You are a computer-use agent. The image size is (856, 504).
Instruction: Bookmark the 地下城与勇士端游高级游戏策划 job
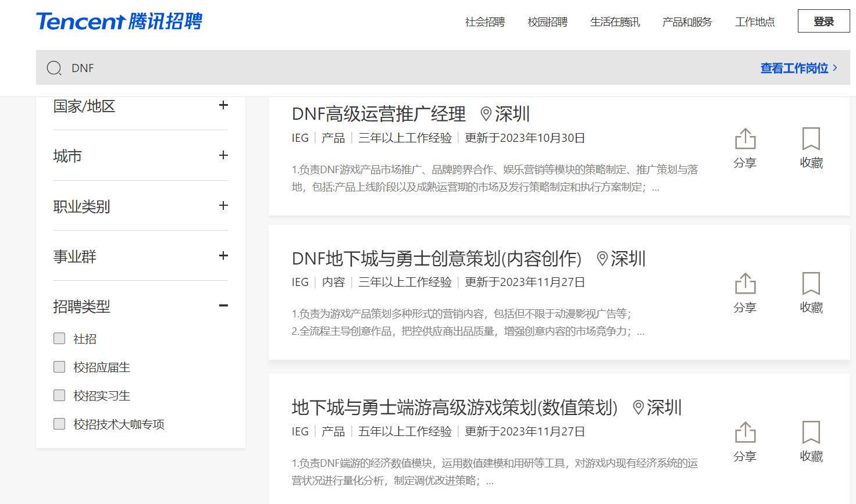click(x=811, y=442)
